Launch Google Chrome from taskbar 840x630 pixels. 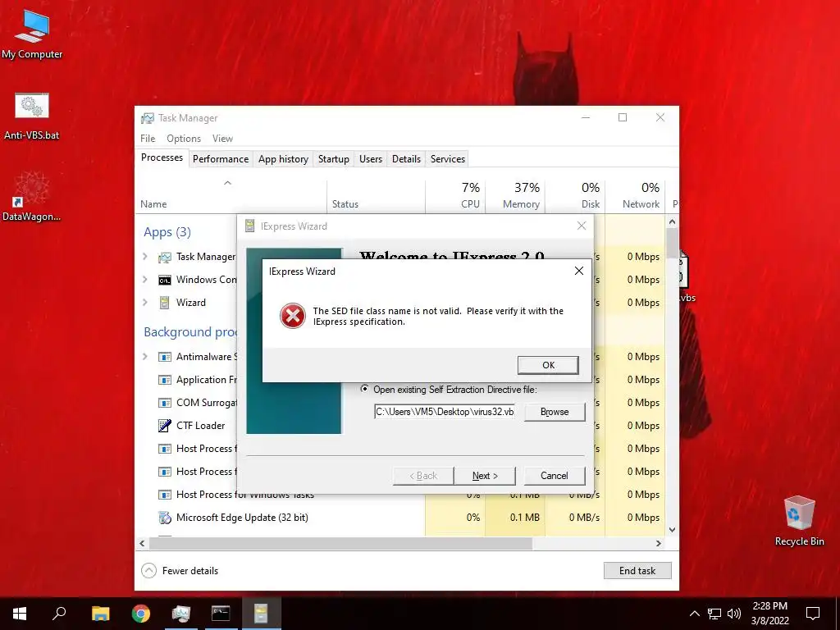tap(141, 614)
